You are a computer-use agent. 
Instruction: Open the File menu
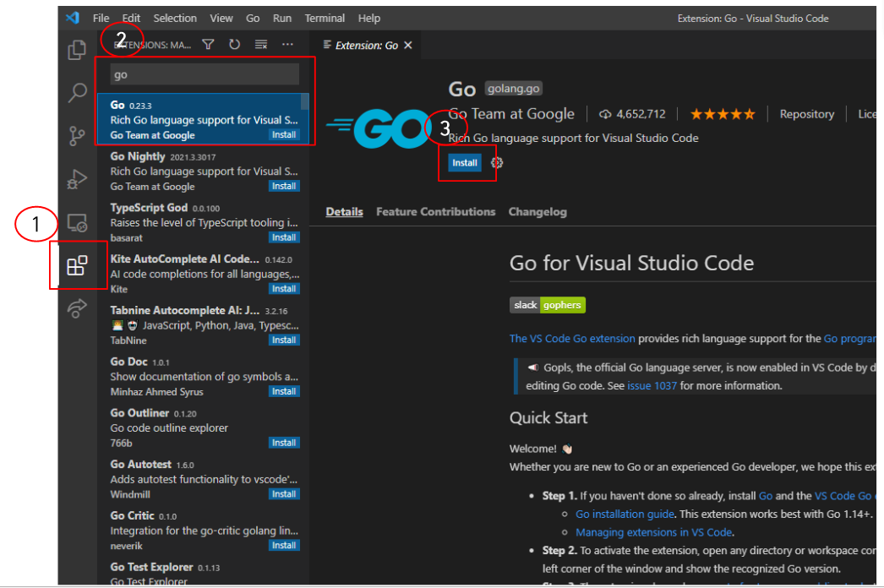click(x=101, y=18)
